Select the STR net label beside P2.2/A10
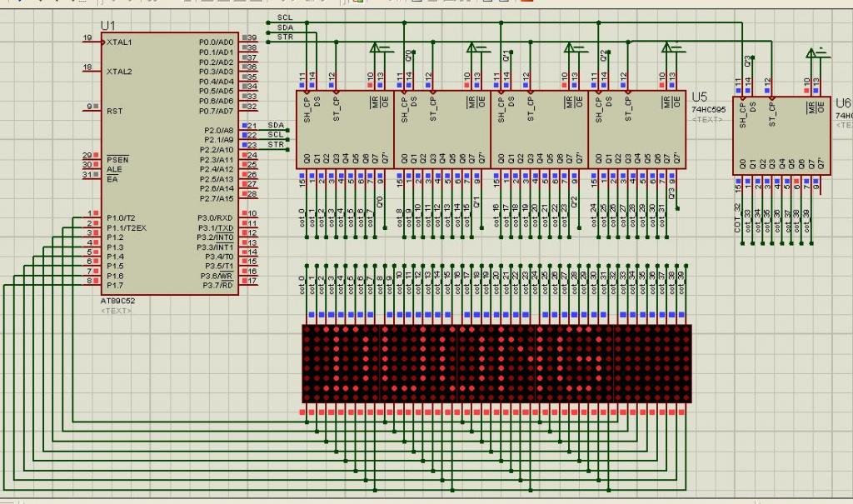The height and width of the screenshot is (504, 853). 276,145
